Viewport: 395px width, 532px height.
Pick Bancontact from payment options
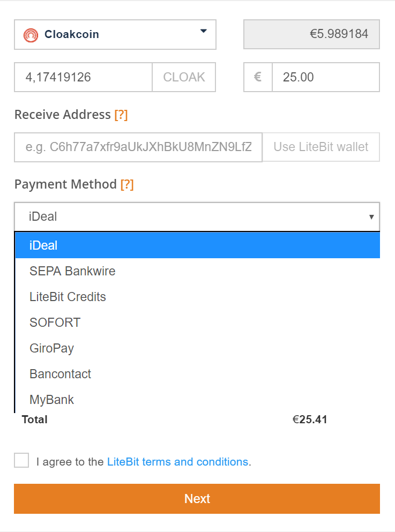tap(60, 374)
